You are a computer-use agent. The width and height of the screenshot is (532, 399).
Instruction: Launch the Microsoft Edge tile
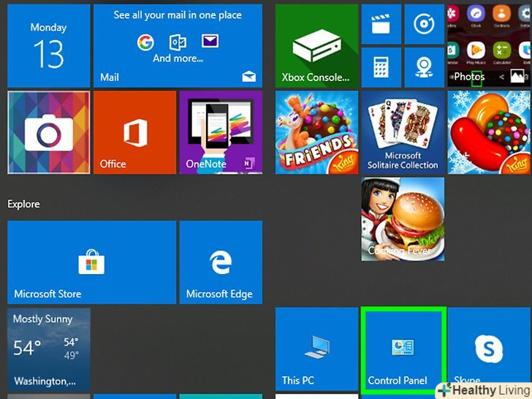tap(221, 262)
